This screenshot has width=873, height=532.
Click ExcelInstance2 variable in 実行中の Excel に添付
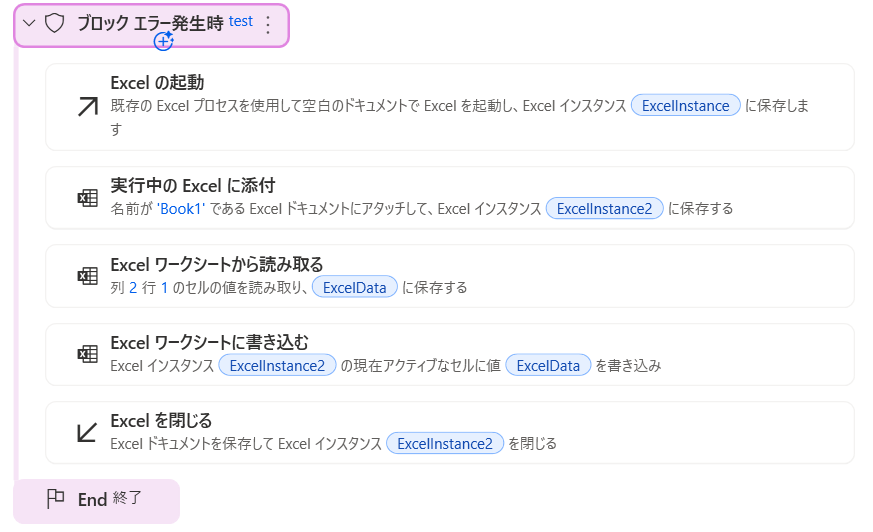[604, 209]
